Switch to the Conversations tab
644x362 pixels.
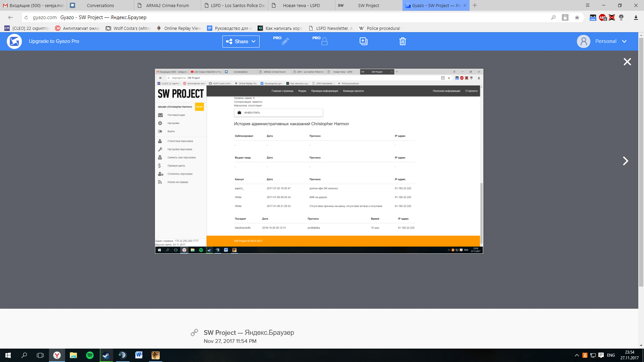point(100,5)
